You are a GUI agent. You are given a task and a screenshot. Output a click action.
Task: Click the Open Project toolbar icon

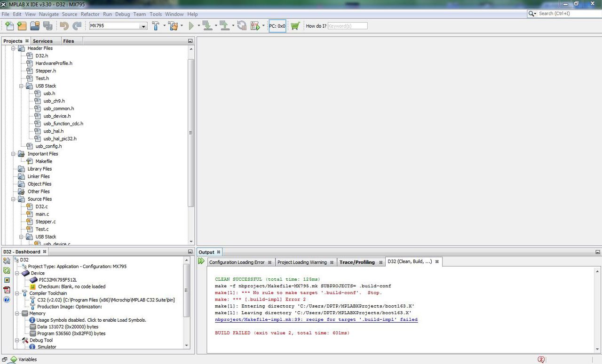coord(35,26)
